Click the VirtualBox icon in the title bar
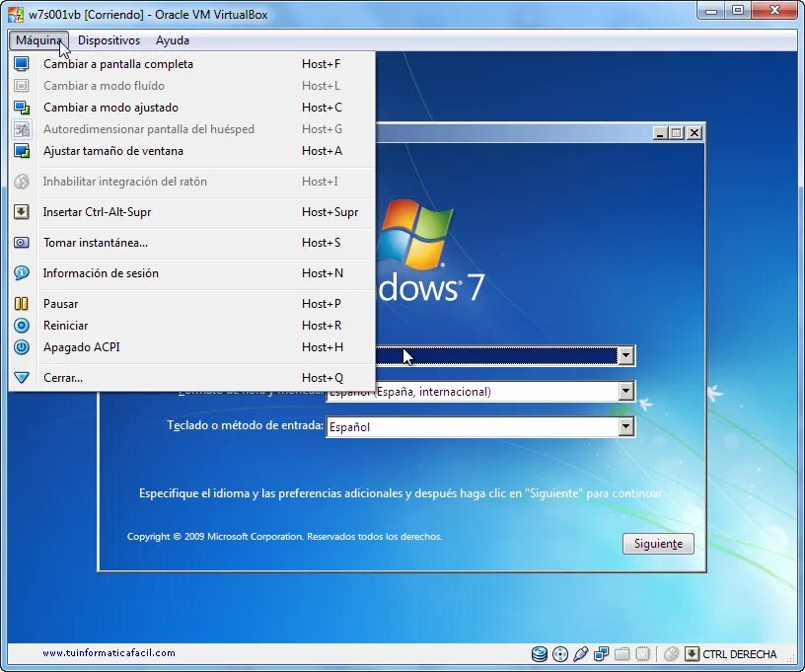 click(x=16, y=15)
